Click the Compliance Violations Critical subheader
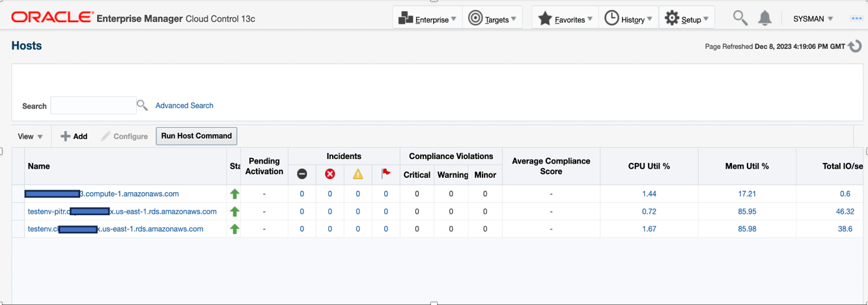 [417, 175]
